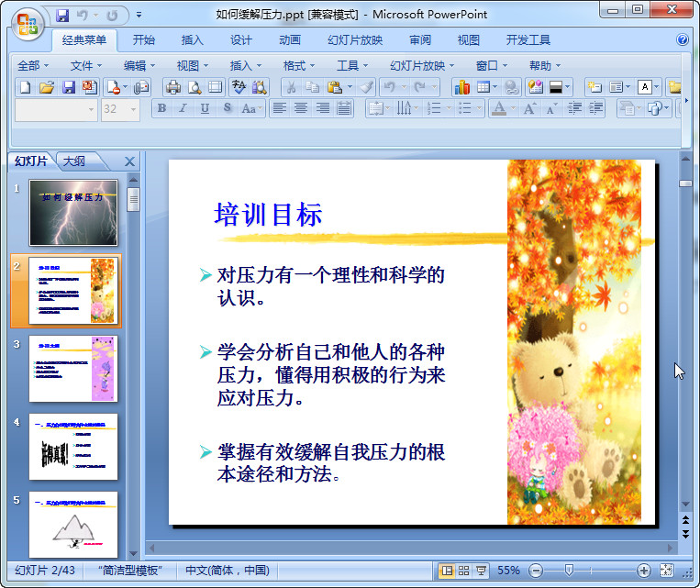
Task: Zoom in with the plus button
Action: (644, 571)
